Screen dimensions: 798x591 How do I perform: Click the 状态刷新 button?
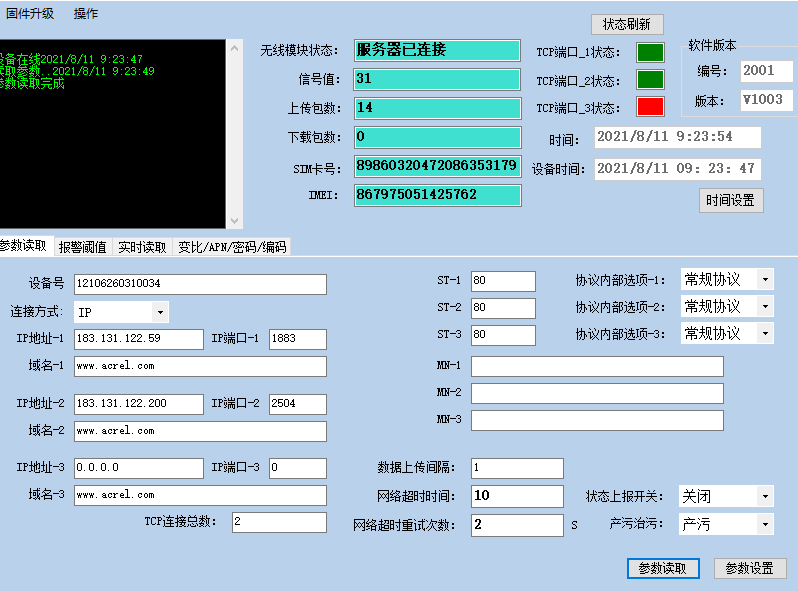[627, 24]
